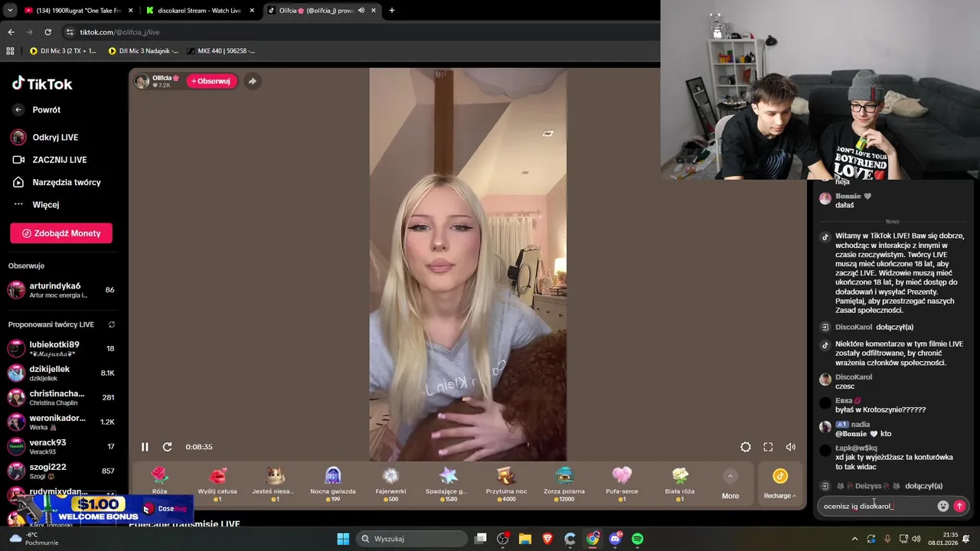Reload the TikTok page
This screenshot has height=551, width=980.
(x=48, y=32)
